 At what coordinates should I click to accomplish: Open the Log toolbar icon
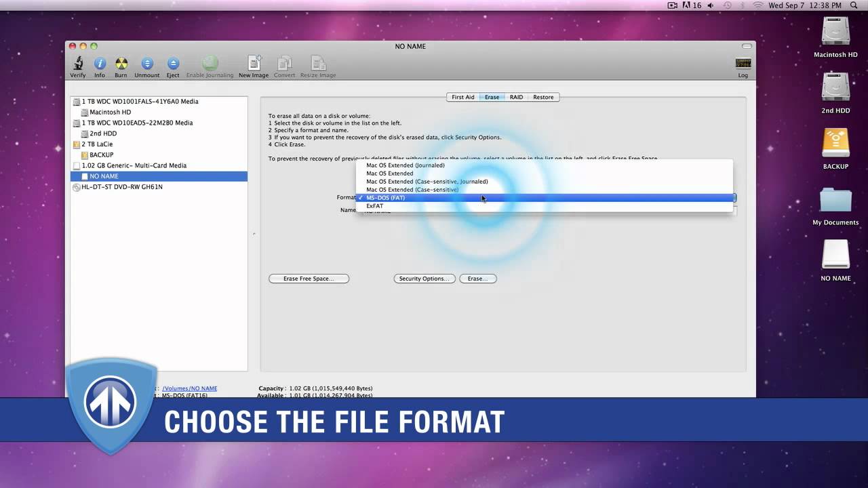(x=743, y=63)
